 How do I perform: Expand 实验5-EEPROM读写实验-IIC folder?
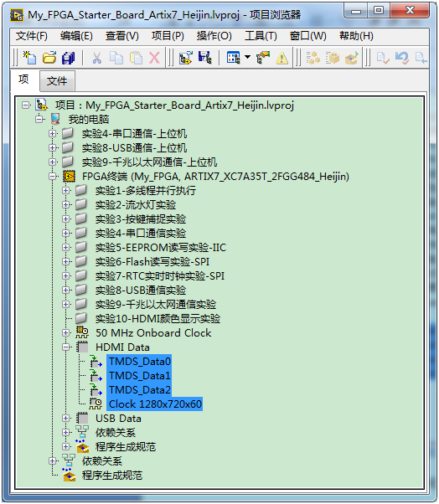(66, 248)
